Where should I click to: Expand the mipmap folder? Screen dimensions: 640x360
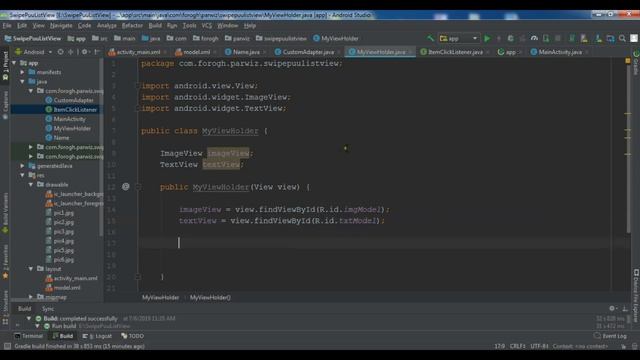(31, 297)
